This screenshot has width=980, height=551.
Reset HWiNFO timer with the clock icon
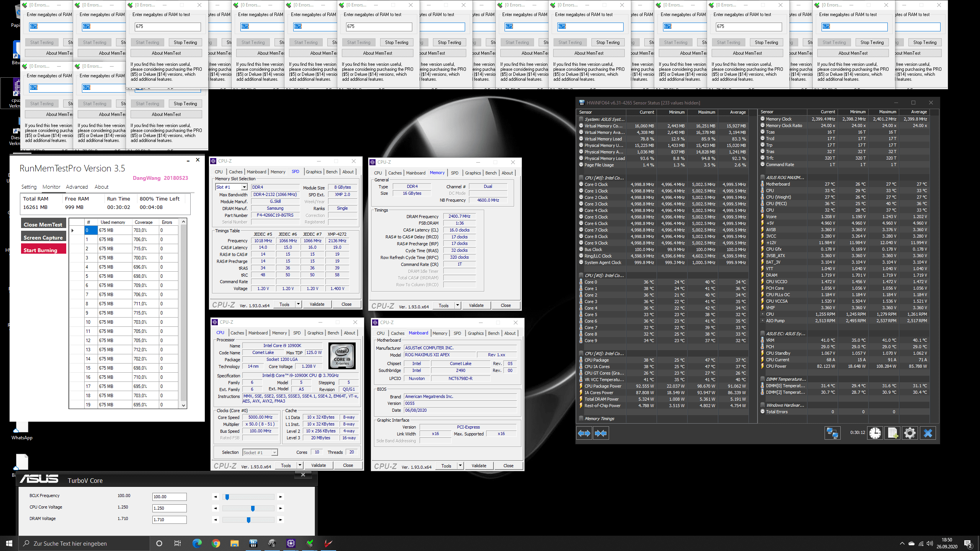(875, 433)
